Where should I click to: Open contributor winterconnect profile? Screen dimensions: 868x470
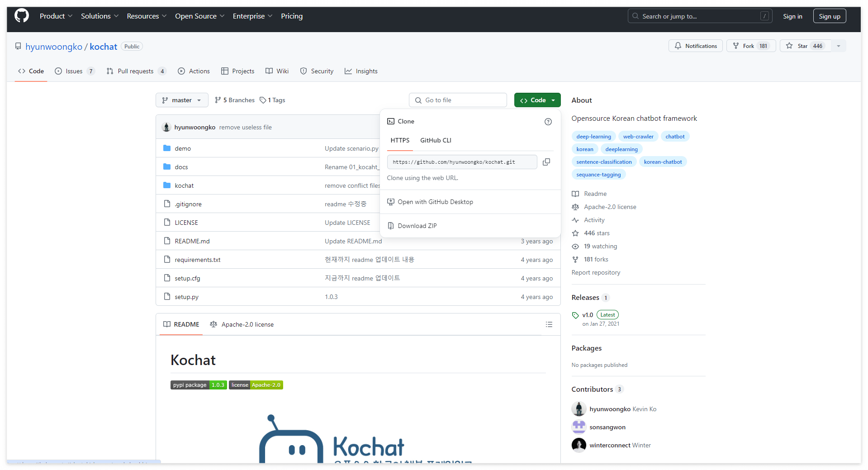tap(609, 445)
